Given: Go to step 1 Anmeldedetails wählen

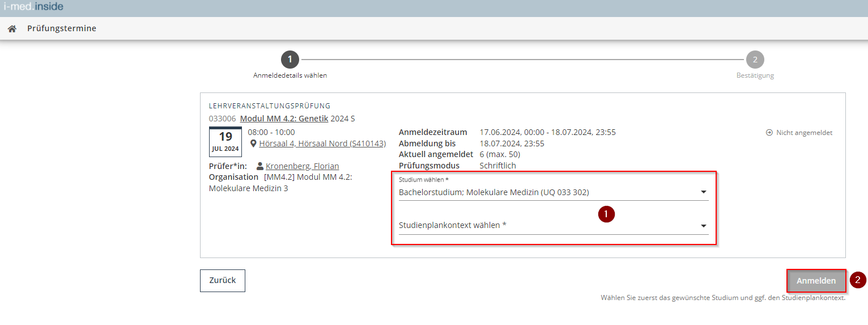Looking at the screenshot, I should click(x=290, y=60).
